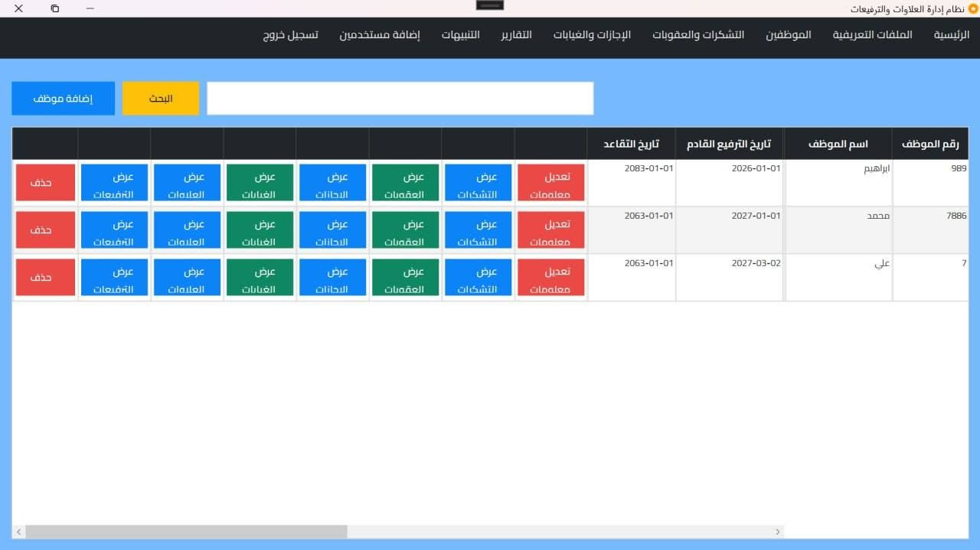Click the تاريخ التقاعد column header
This screenshot has width=980, height=550.
(632, 144)
